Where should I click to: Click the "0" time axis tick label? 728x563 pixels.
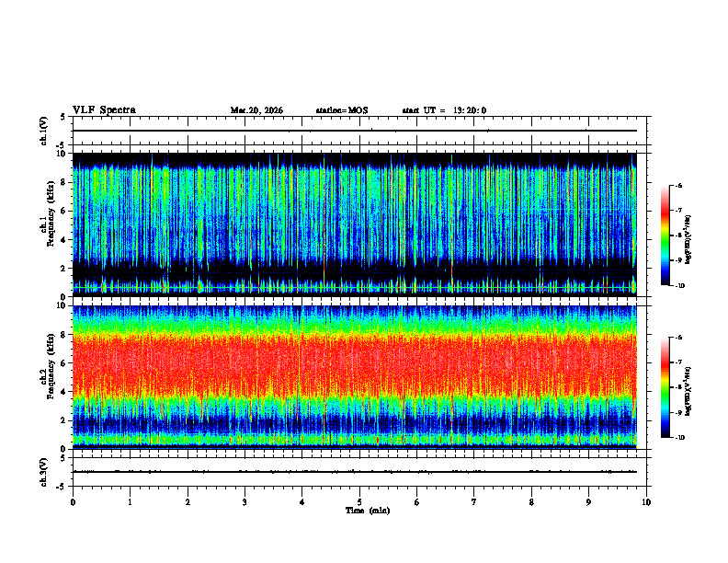[73, 502]
